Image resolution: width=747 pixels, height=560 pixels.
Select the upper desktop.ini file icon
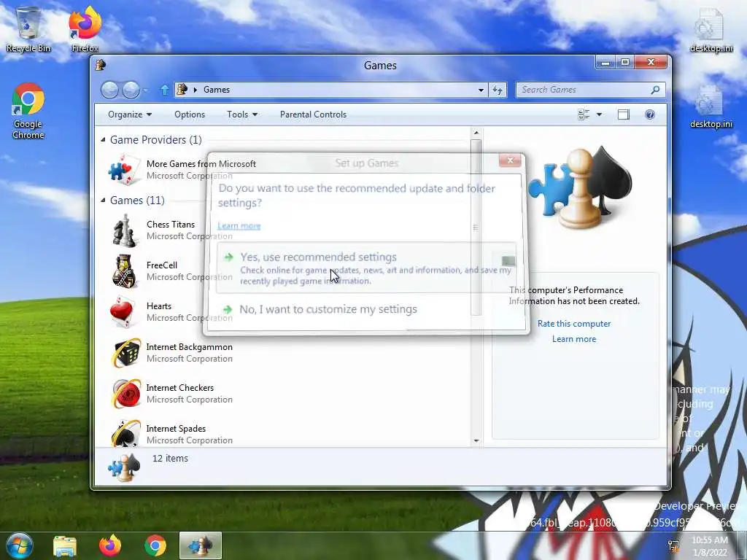coord(711,29)
